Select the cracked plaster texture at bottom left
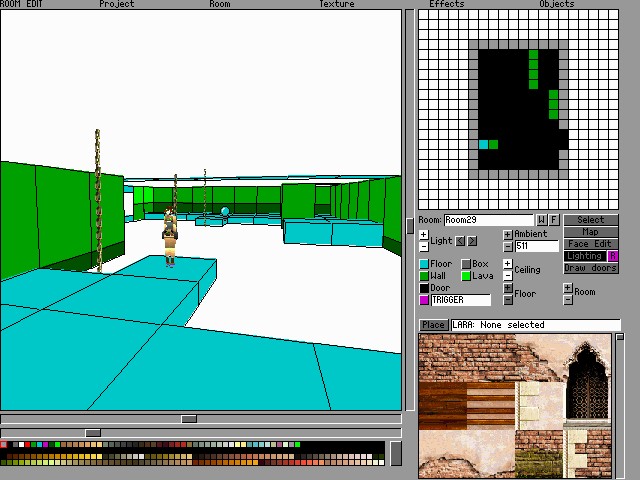This screenshot has width=640, height=480. [466, 454]
